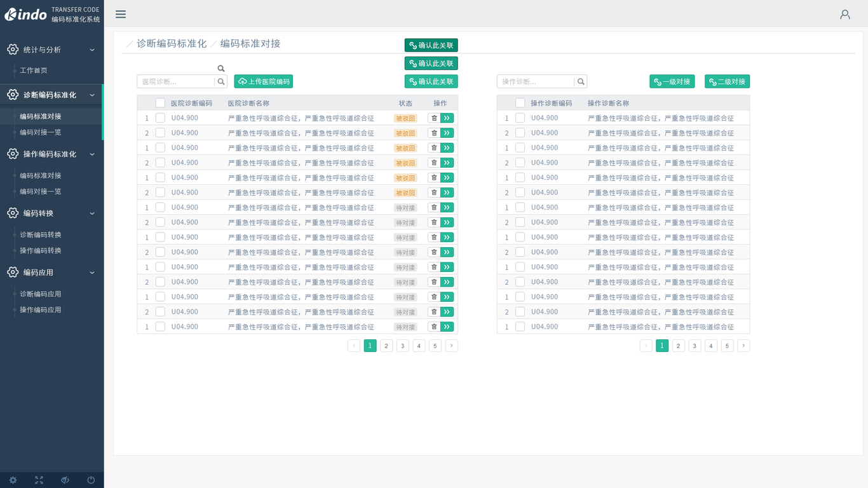Viewport: 868px width, 488px height.
Task: Click search button inside 医院诊断 field
Action: [x=221, y=81]
